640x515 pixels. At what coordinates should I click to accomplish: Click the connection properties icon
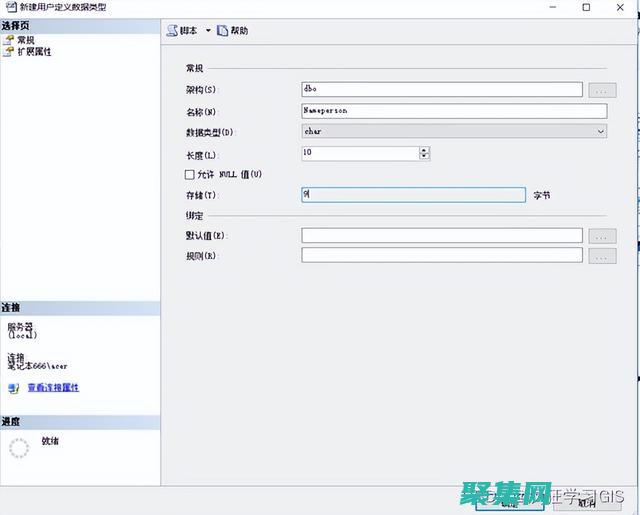pyautogui.click(x=13, y=388)
